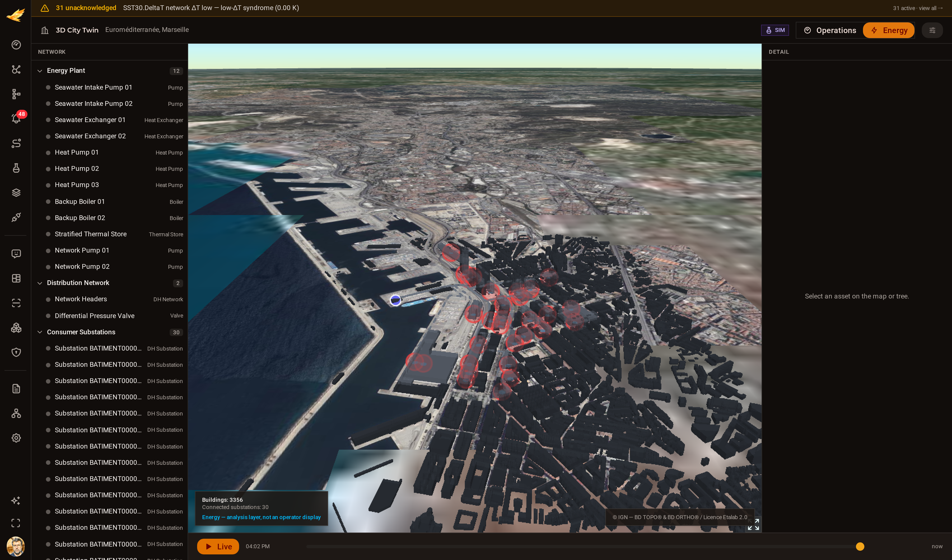Viewport: 952px width, 560px height.
Task: Select Network Headers asset
Action: (x=109, y=299)
